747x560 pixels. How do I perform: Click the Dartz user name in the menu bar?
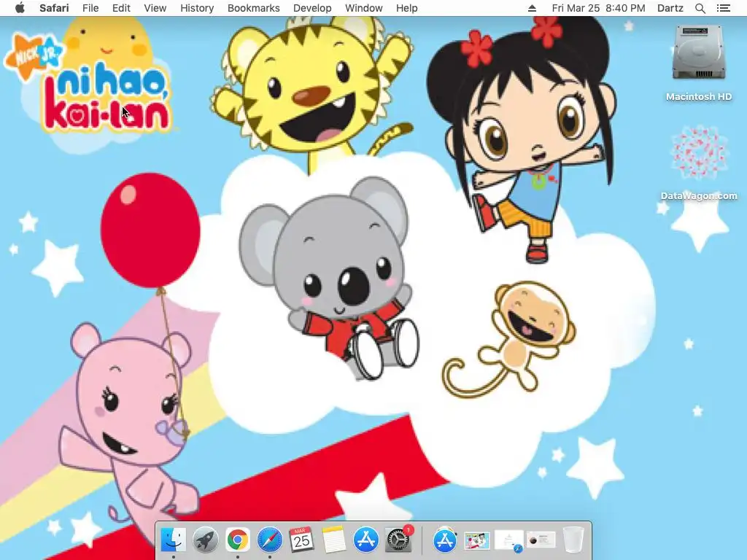pyautogui.click(x=670, y=8)
